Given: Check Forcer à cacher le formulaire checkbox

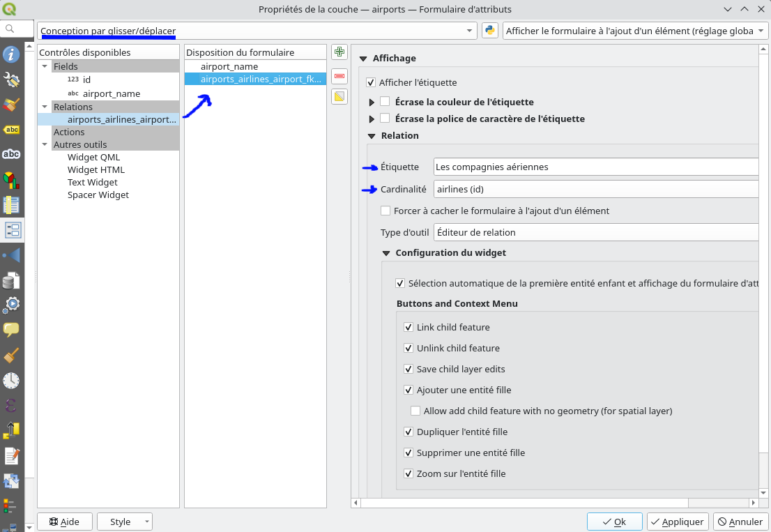Looking at the screenshot, I should [385, 211].
